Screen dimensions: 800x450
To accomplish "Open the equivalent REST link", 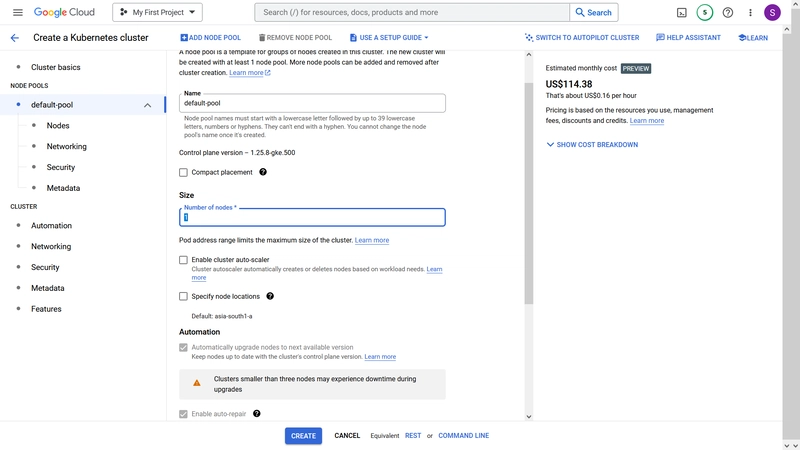I will (x=413, y=436).
